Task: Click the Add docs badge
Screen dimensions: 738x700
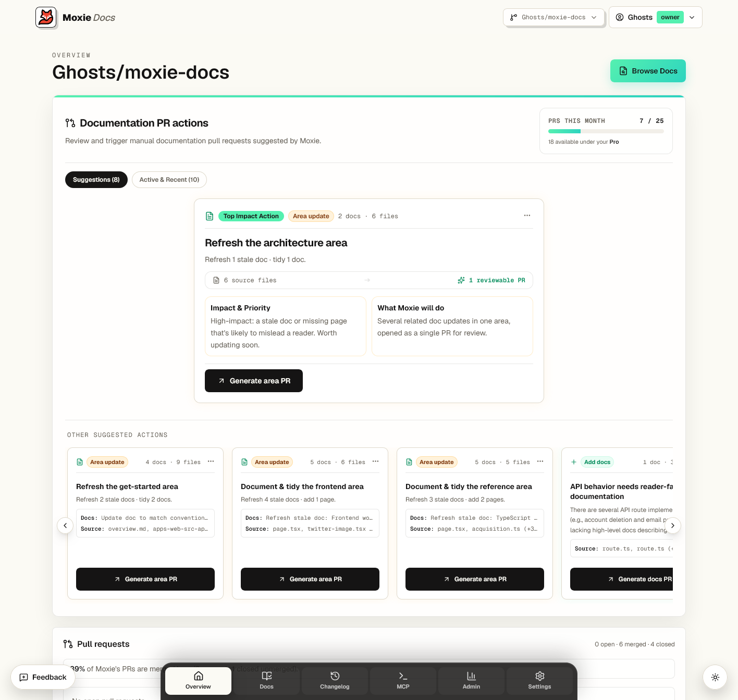Action: 597,462
